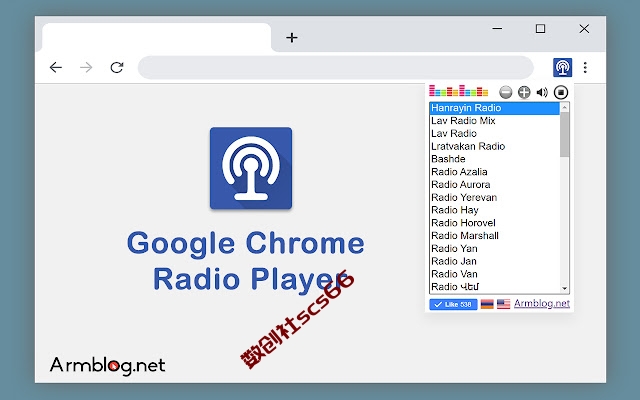640x400 pixels.
Task: Select Lav Radio Mix station
Action: (495, 121)
